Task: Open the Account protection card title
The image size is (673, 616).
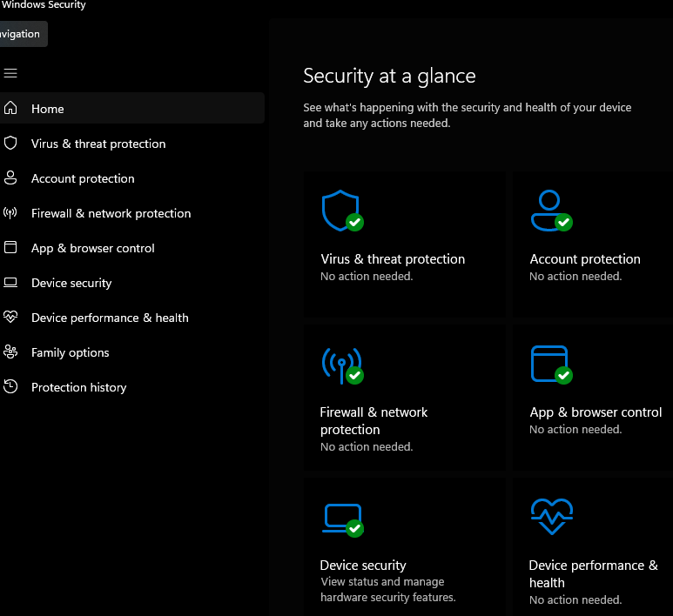Action: pos(584,258)
